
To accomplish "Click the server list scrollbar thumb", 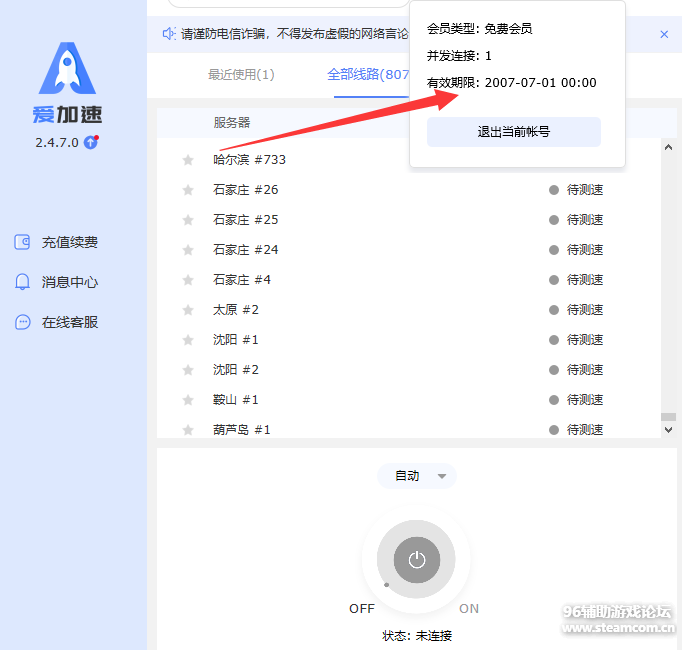I will [669, 417].
